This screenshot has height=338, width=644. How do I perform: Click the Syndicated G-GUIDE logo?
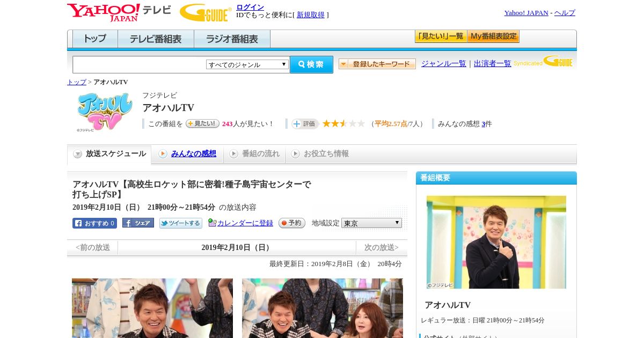[543, 62]
